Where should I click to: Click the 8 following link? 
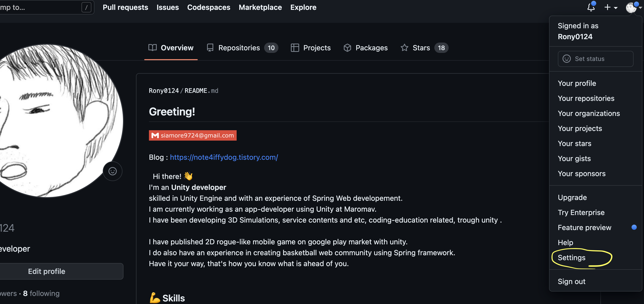[41, 293]
